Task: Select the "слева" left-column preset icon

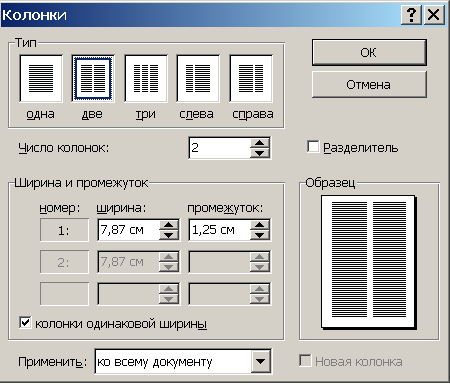Action: [x=198, y=79]
